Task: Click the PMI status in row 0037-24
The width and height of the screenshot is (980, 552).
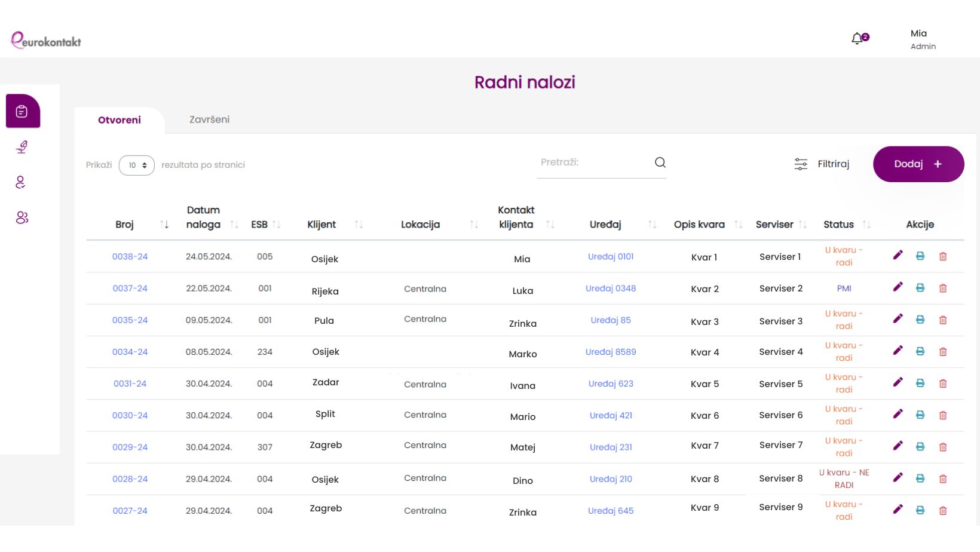Action: (844, 289)
